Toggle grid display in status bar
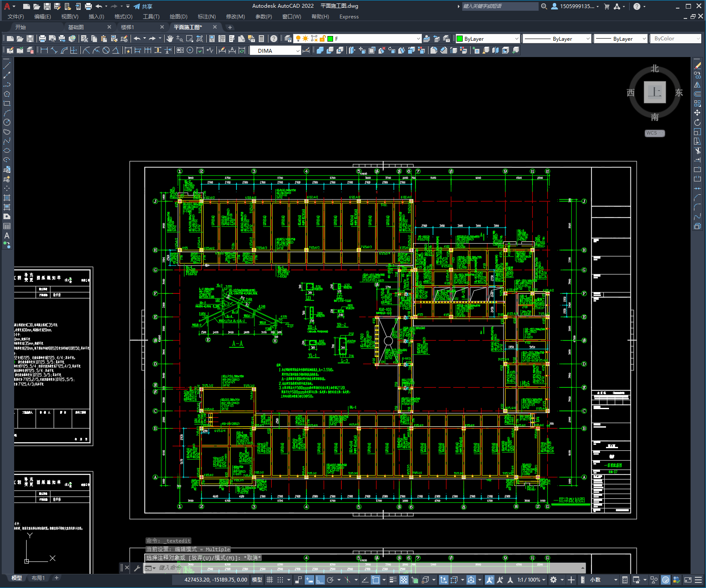706x588 pixels. [x=270, y=580]
